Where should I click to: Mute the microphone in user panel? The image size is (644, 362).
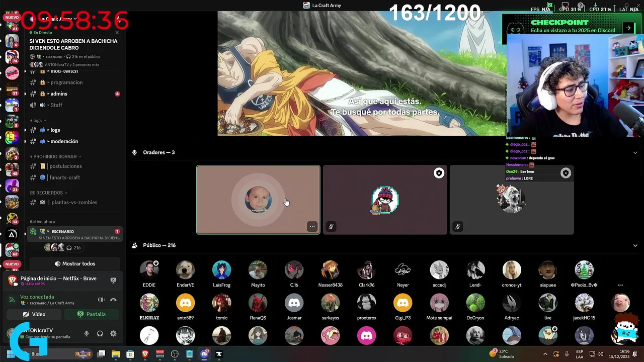[87, 333]
